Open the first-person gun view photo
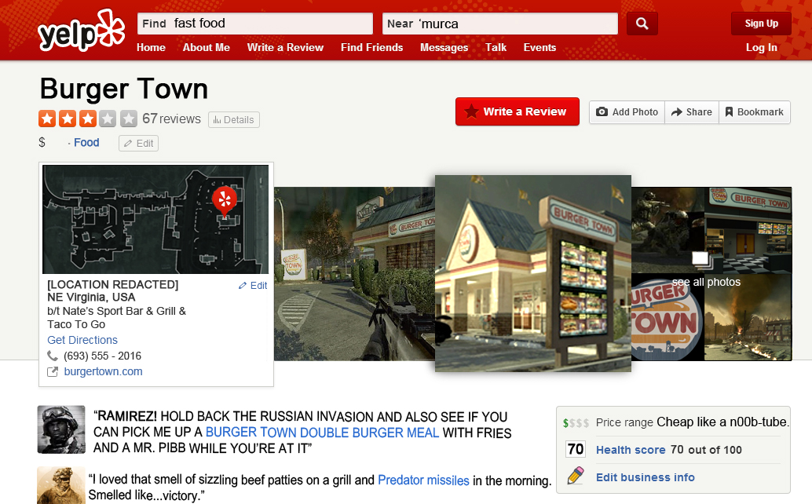Screen dimensions: 812x504 (x=354, y=274)
